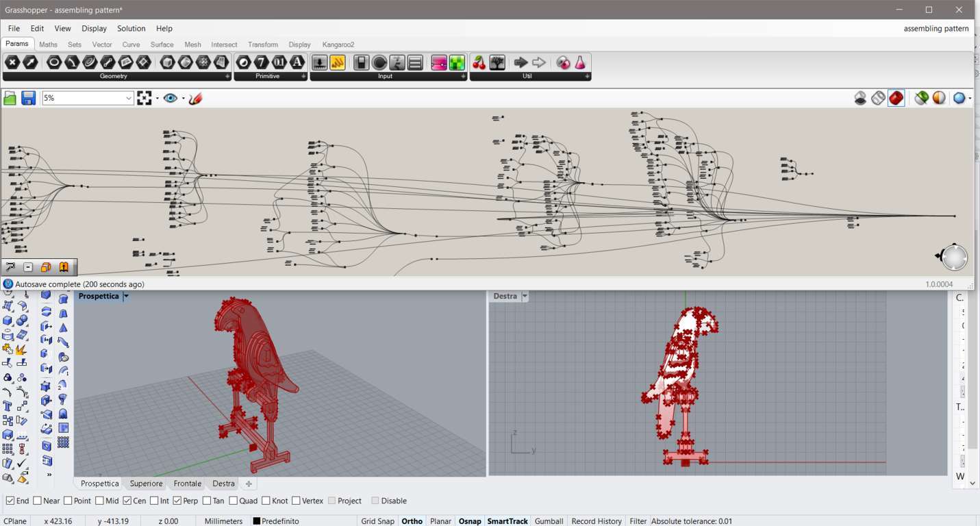Activate the red Sketch pen tool
Screen dimensions: 980x526
196,99
